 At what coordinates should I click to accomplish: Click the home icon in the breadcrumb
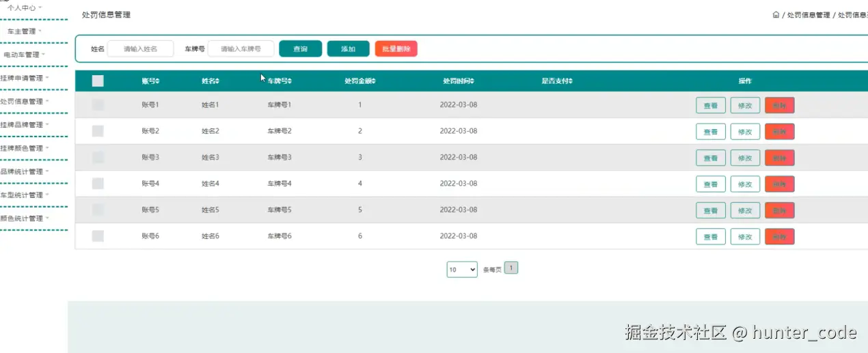coord(776,14)
